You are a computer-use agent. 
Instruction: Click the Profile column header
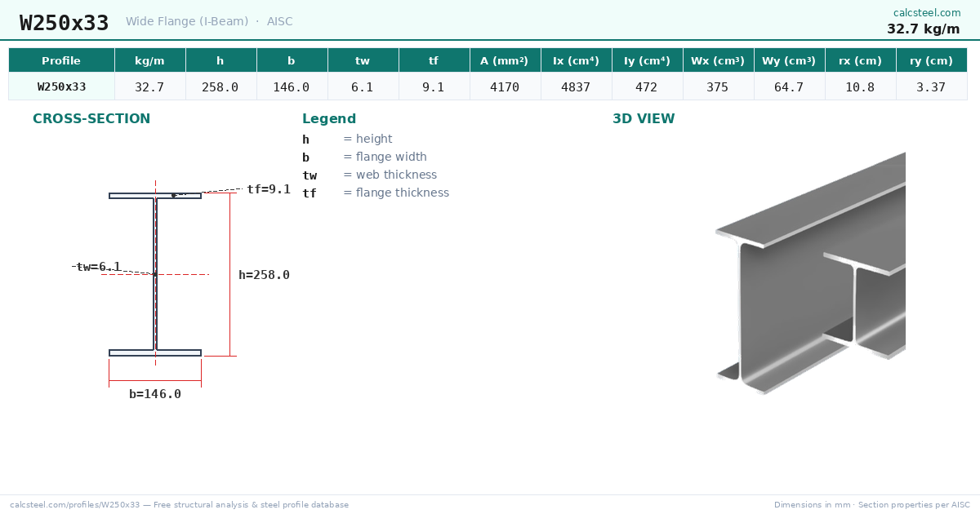pyautogui.click(x=61, y=60)
